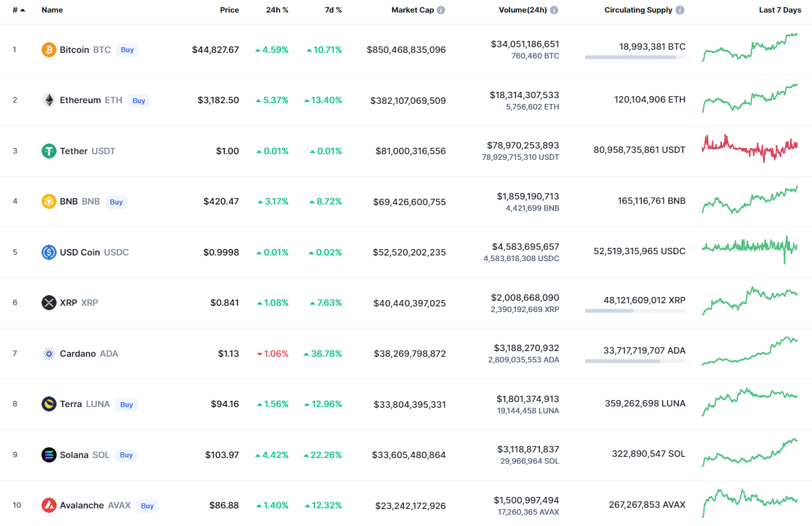Screen dimensions: 812x526
Task: Click Avalanche price $86.88
Action: (225, 505)
